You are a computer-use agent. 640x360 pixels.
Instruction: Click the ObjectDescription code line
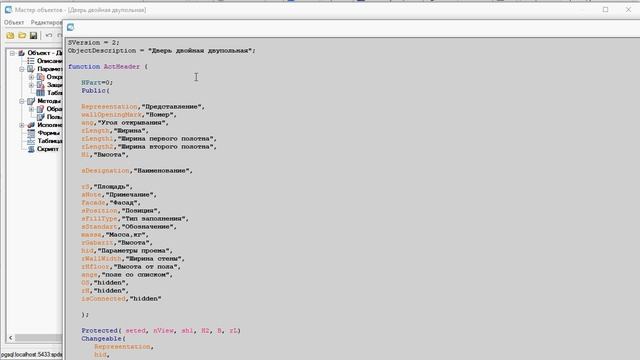(x=162, y=51)
